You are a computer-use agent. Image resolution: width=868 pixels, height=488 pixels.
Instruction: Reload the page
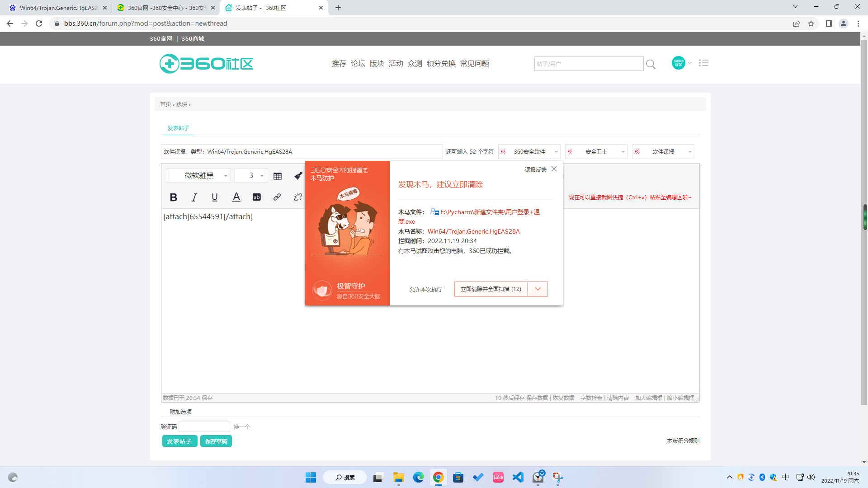click(x=39, y=23)
